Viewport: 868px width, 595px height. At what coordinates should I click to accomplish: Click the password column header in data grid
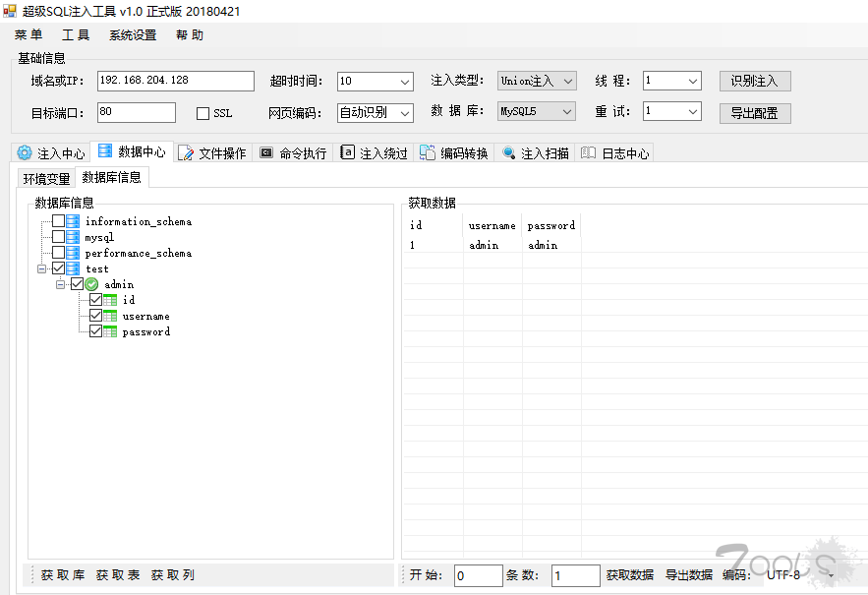coord(551,225)
